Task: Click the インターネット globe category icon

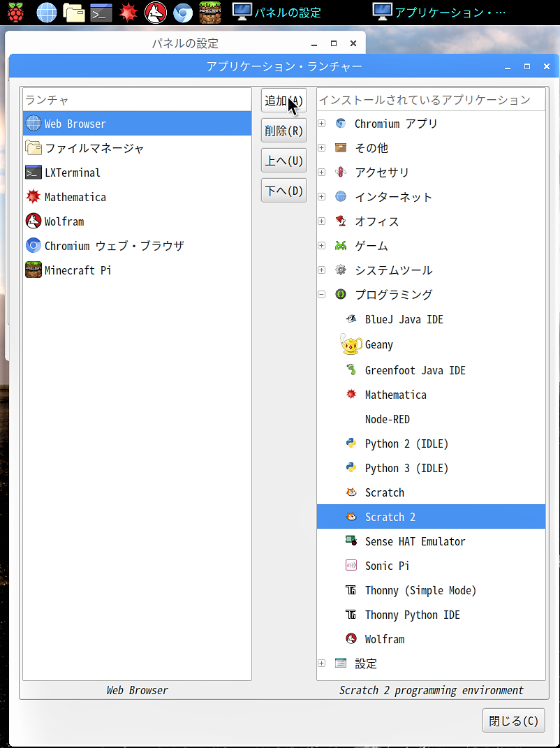Action: point(341,196)
